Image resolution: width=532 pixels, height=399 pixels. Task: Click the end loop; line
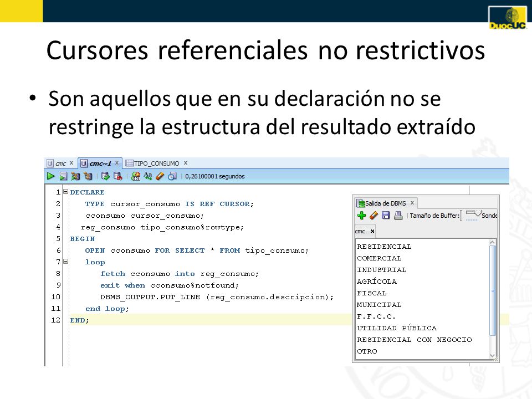tap(107, 309)
